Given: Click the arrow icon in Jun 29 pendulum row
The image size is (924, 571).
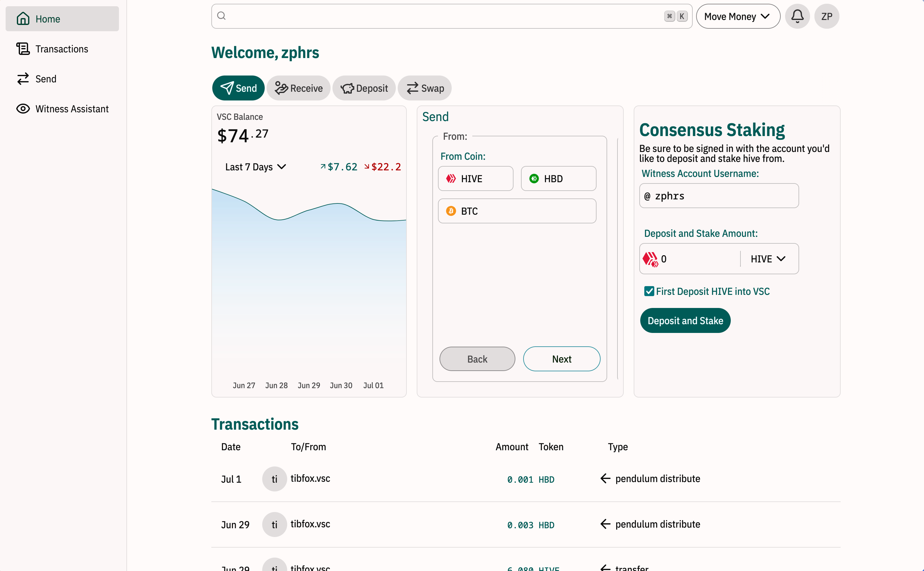Looking at the screenshot, I should point(605,524).
